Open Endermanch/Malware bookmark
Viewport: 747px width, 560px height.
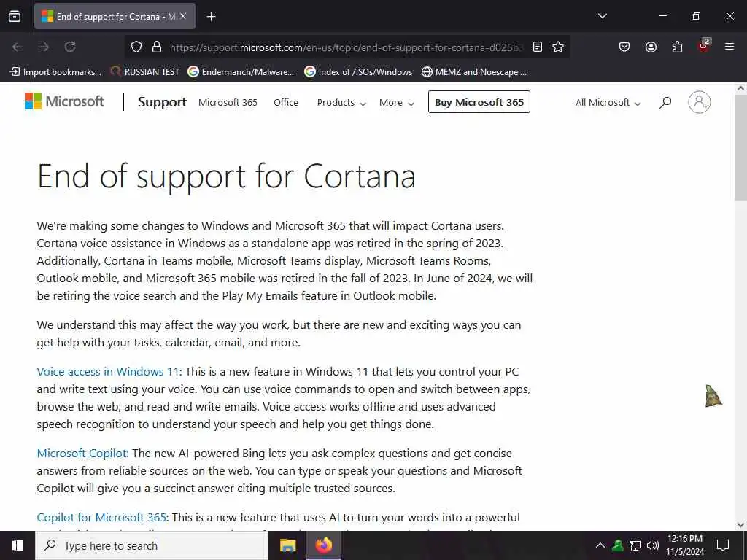point(241,72)
